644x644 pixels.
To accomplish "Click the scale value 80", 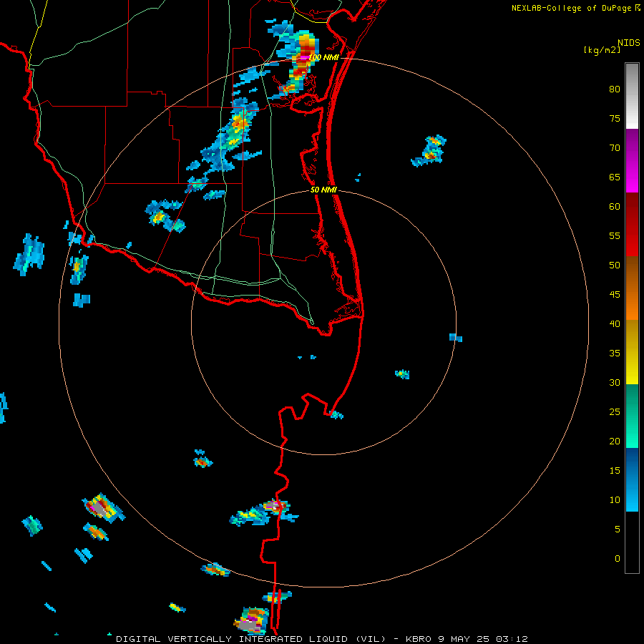I will tap(615, 89).
